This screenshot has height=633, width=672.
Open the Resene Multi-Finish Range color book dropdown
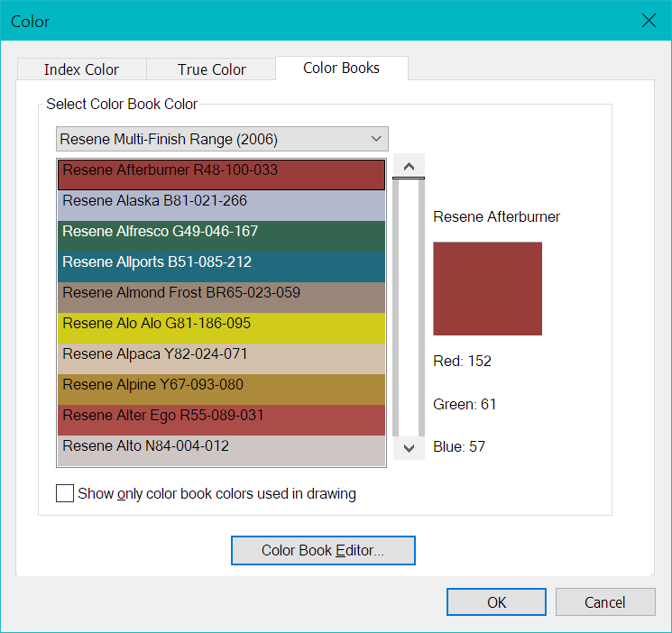[222, 139]
